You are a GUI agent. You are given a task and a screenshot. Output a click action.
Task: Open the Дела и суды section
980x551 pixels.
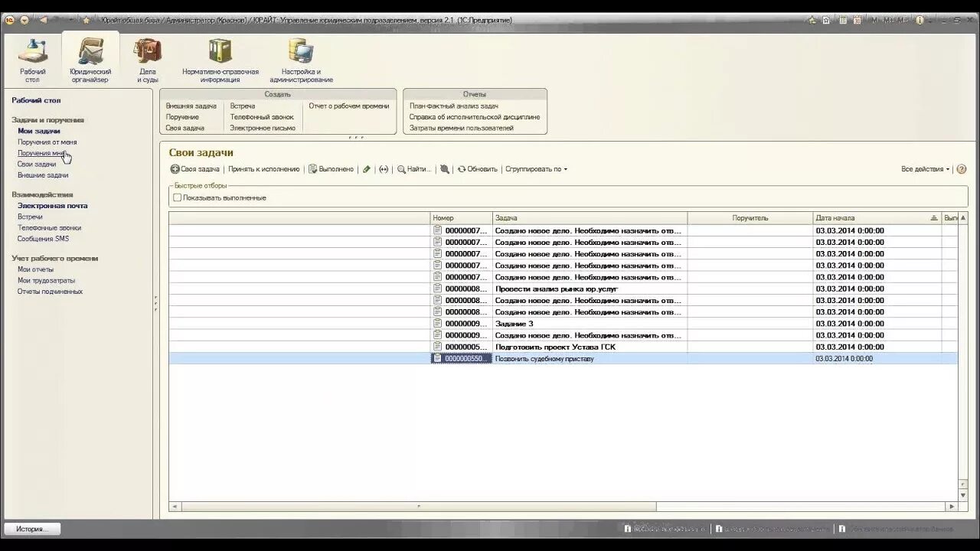tap(148, 60)
